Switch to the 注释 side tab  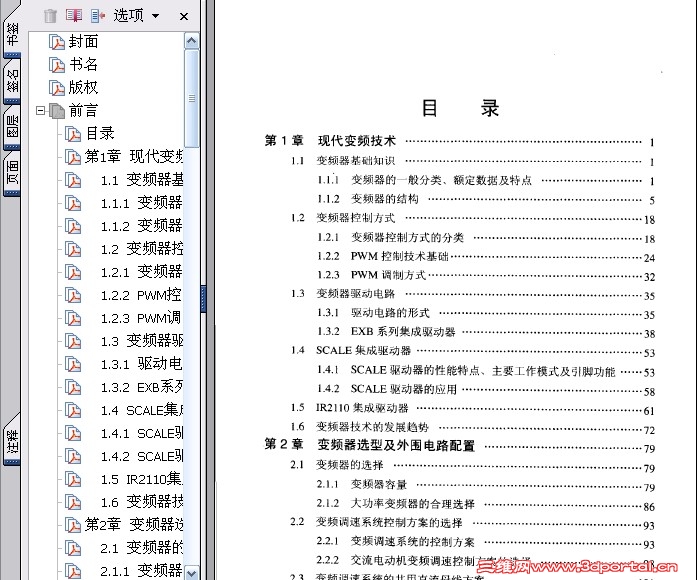[x=12, y=440]
